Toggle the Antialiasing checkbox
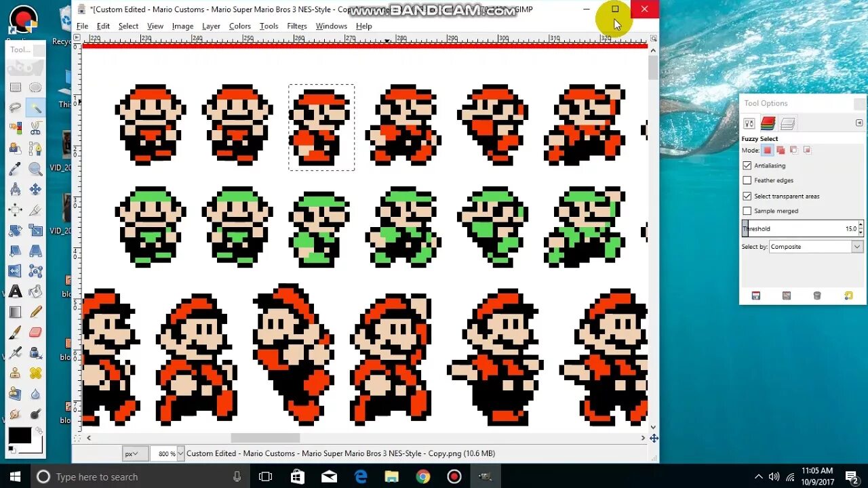Screen dimensions: 868x488 747,165
